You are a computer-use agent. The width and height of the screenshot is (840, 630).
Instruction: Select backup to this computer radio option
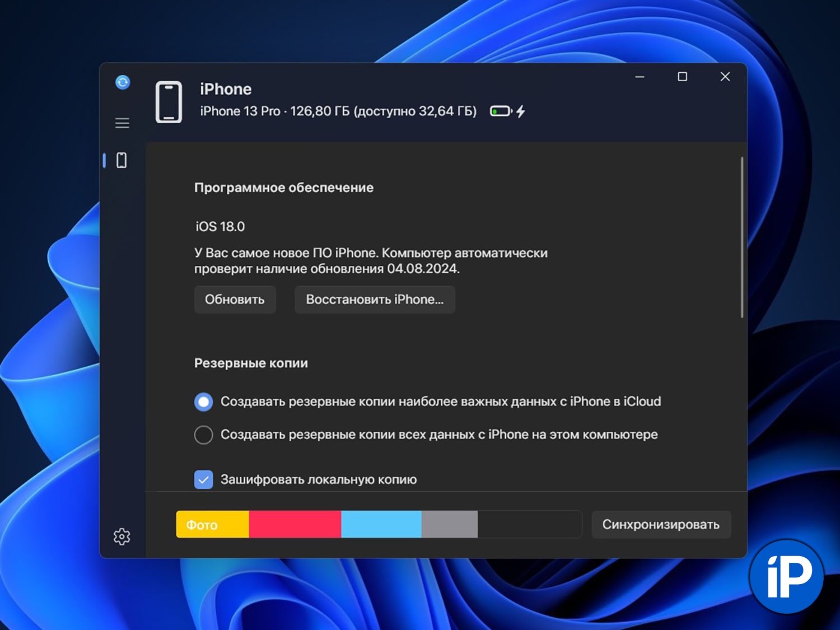point(203,435)
